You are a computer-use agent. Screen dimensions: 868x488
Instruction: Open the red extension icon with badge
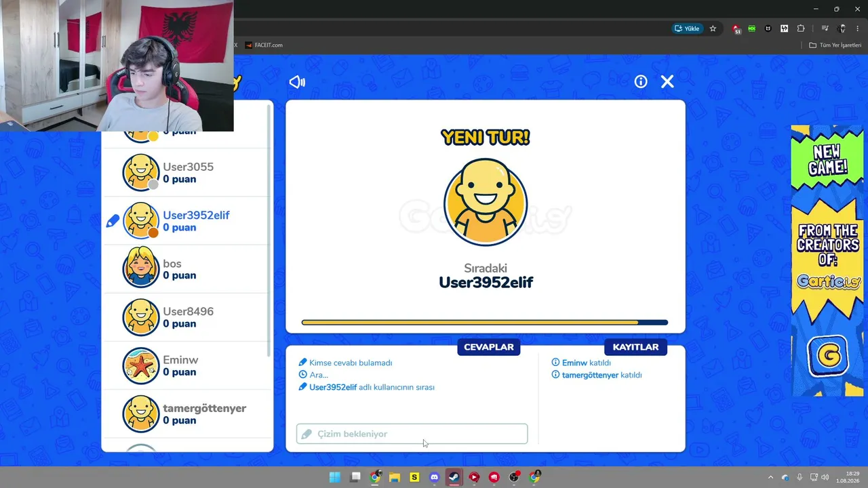tap(736, 28)
